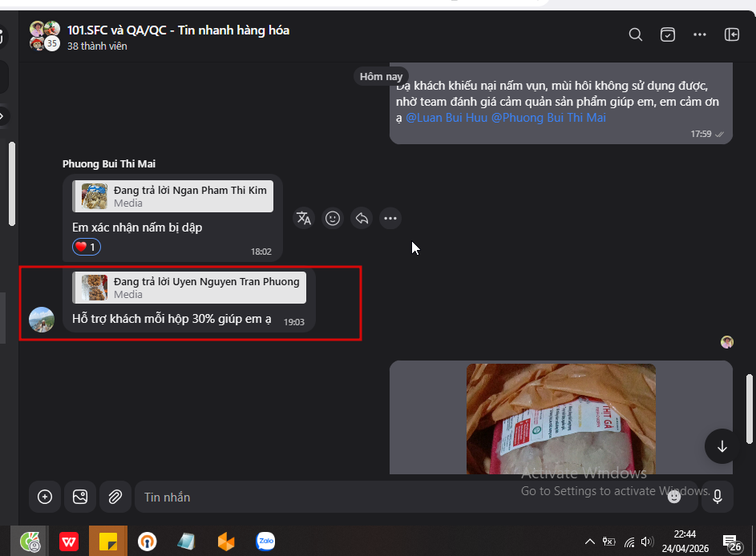Click the seen-by avatar above the photo
This screenshot has width=756, height=556.
(x=727, y=342)
